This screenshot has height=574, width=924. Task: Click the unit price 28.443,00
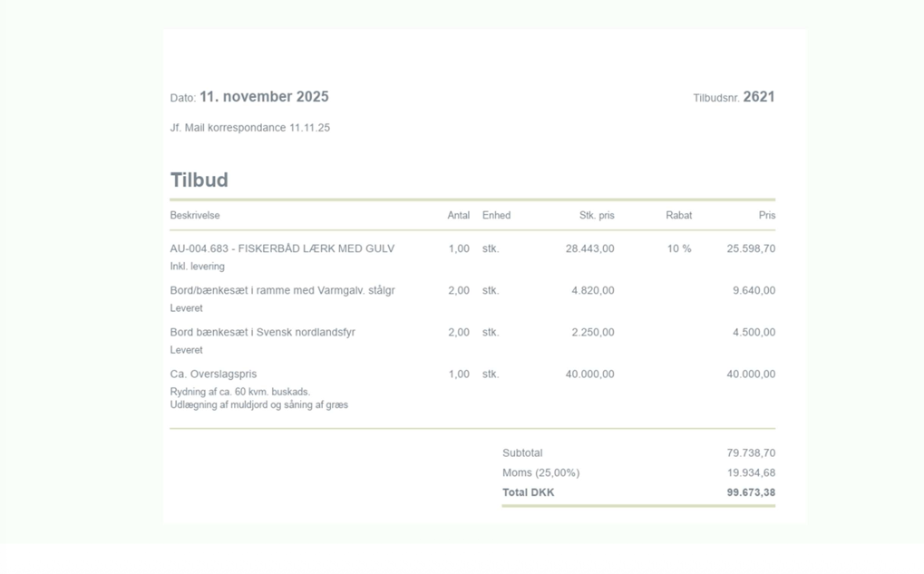[x=589, y=248]
